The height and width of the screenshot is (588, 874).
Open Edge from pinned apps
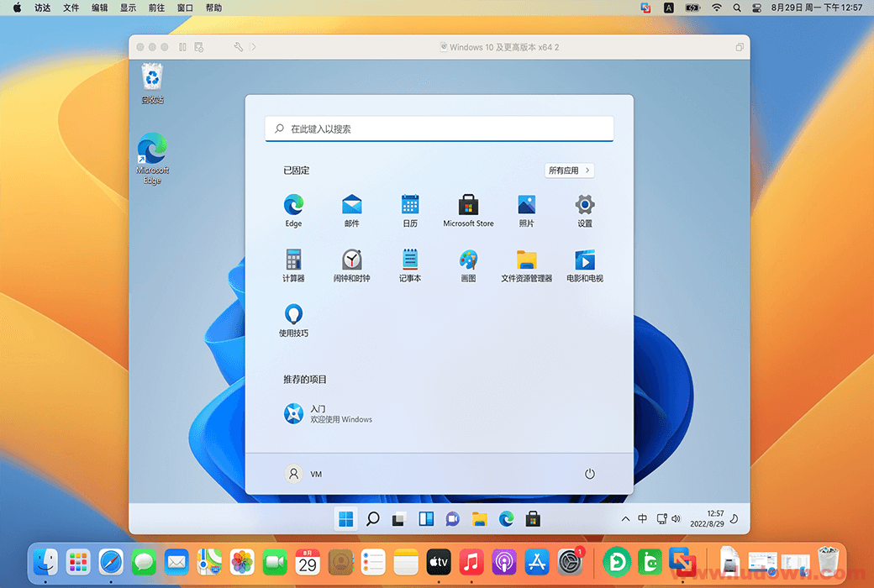click(x=293, y=211)
